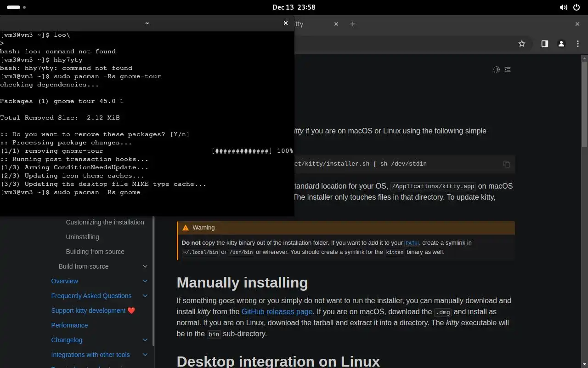Click the removing gnome-tour progress line
Image resolution: width=588 pixels, height=368 pixels.
[x=147, y=151]
